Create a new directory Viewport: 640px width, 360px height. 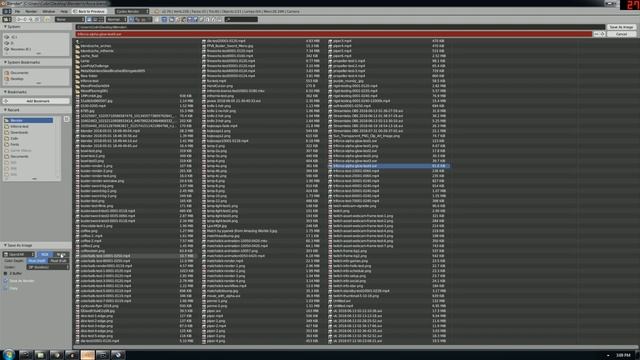[x=47, y=19]
